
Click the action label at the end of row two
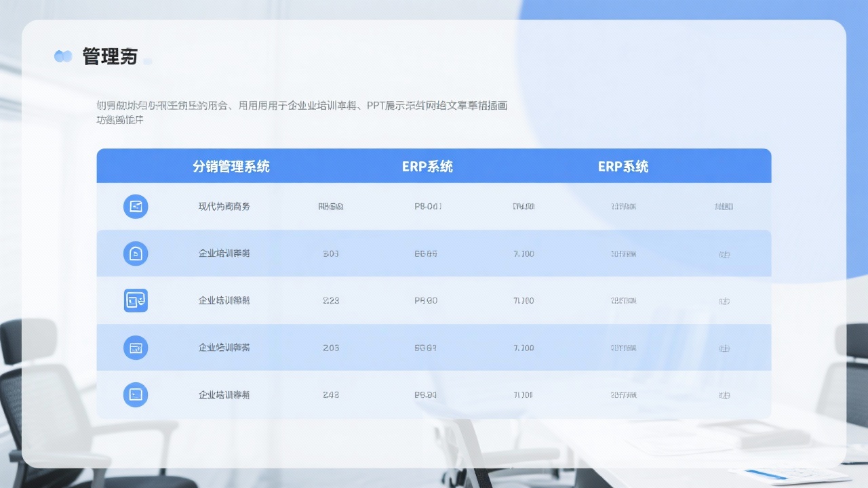point(724,253)
